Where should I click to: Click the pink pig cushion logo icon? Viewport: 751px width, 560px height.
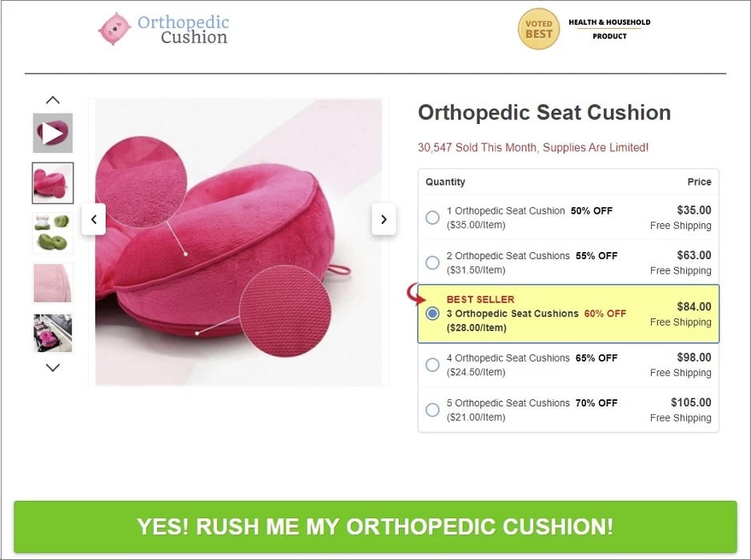(x=114, y=29)
